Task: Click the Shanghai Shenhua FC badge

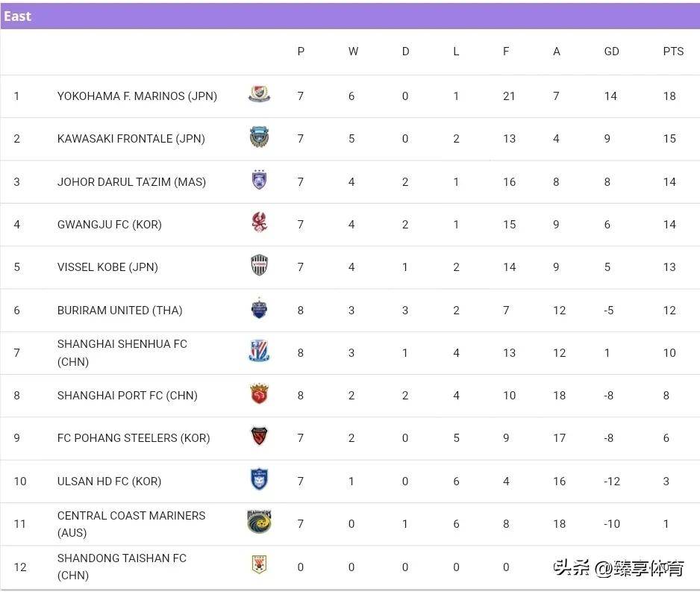Action: (x=260, y=351)
